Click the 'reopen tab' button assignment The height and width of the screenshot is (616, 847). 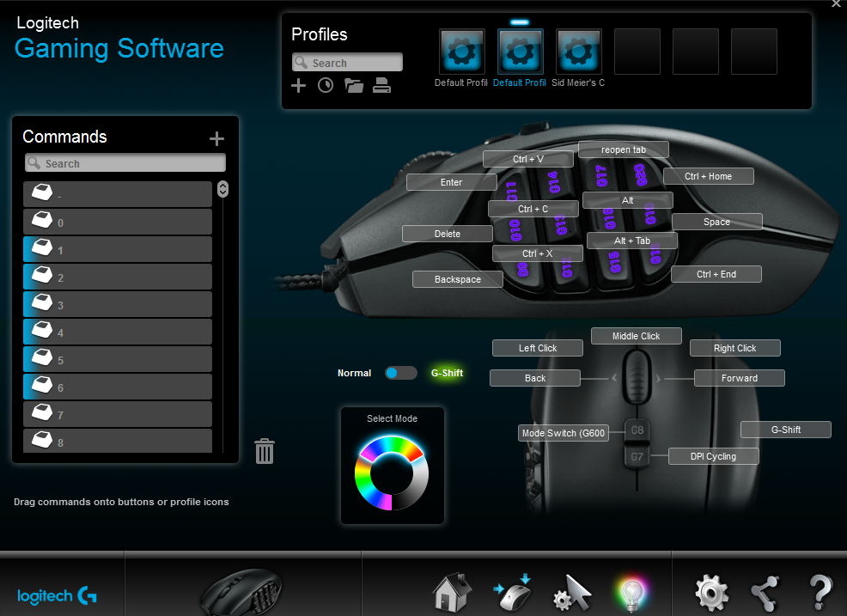point(624,149)
